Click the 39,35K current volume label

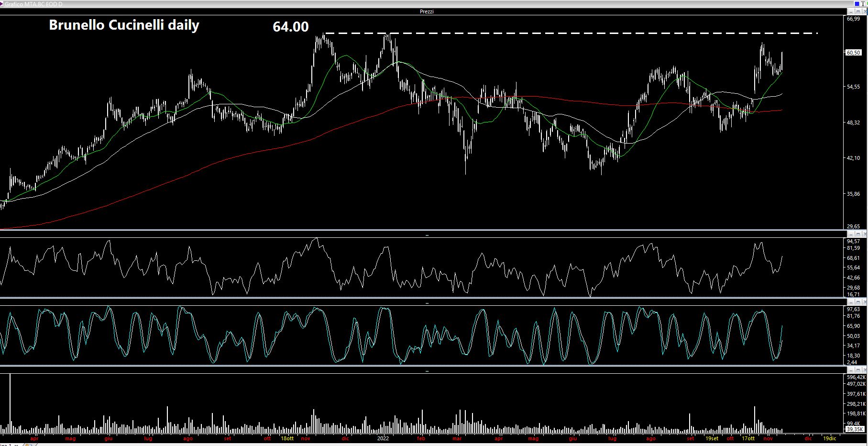855,429
